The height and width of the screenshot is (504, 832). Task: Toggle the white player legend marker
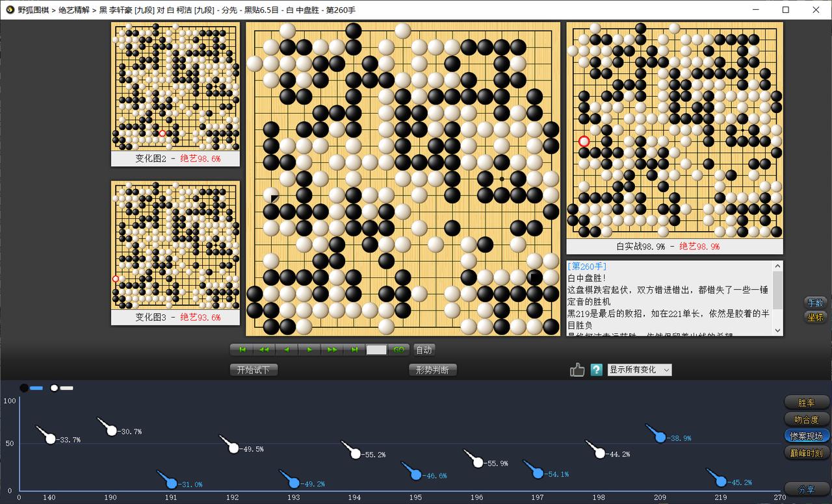click(x=62, y=388)
